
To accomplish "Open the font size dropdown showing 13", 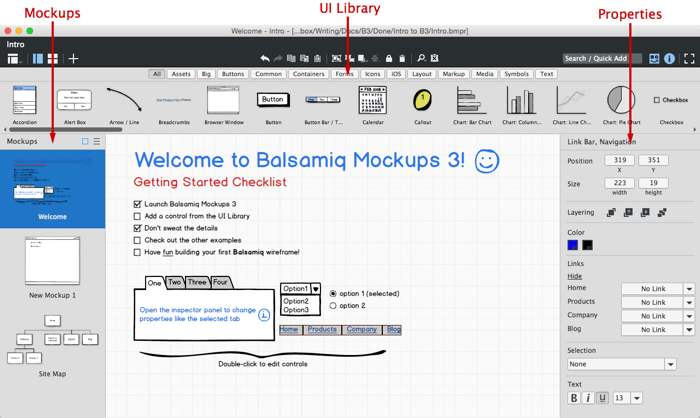I will point(636,398).
